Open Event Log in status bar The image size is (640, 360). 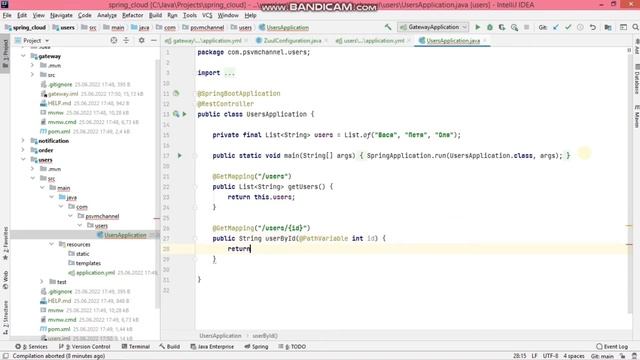[612, 347]
